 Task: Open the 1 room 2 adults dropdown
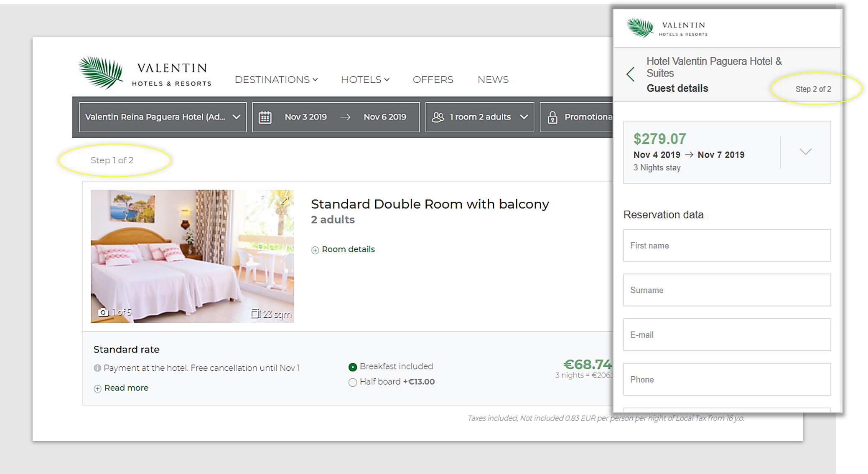click(480, 117)
